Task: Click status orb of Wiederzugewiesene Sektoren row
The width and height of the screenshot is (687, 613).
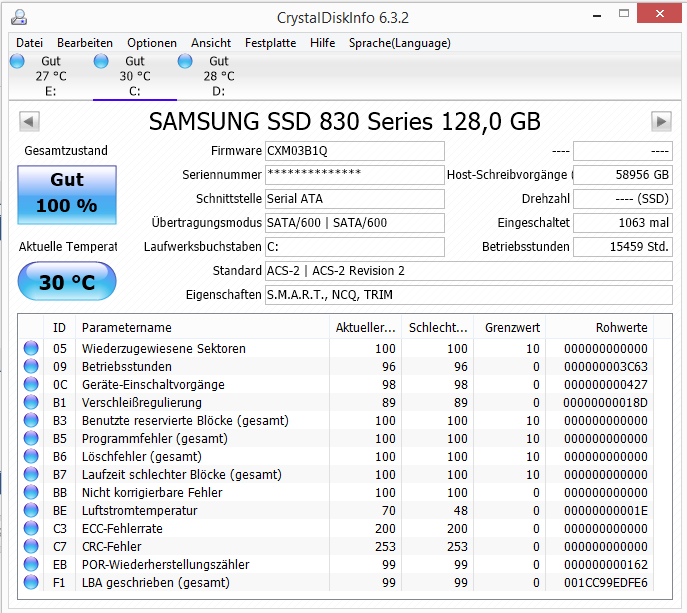Action: click(x=31, y=348)
